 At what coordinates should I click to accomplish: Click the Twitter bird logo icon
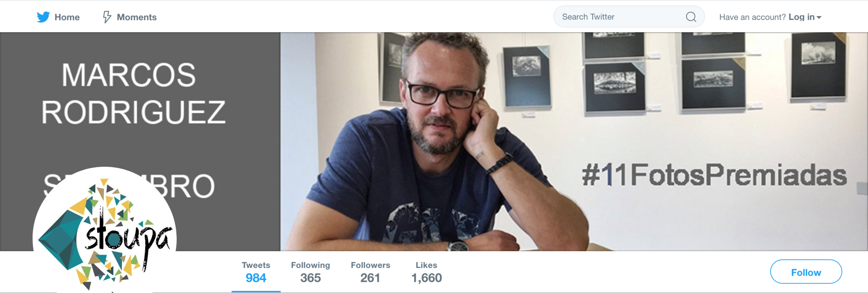click(x=43, y=17)
